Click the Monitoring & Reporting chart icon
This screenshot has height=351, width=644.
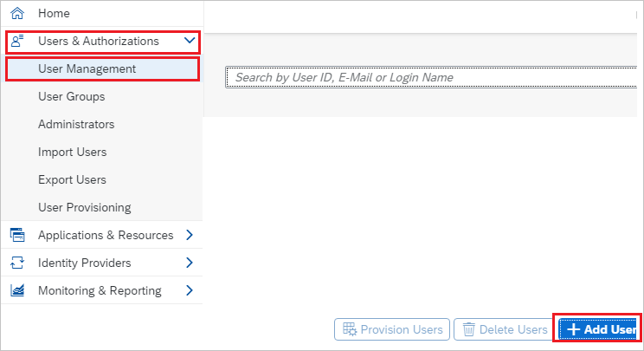click(x=17, y=290)
